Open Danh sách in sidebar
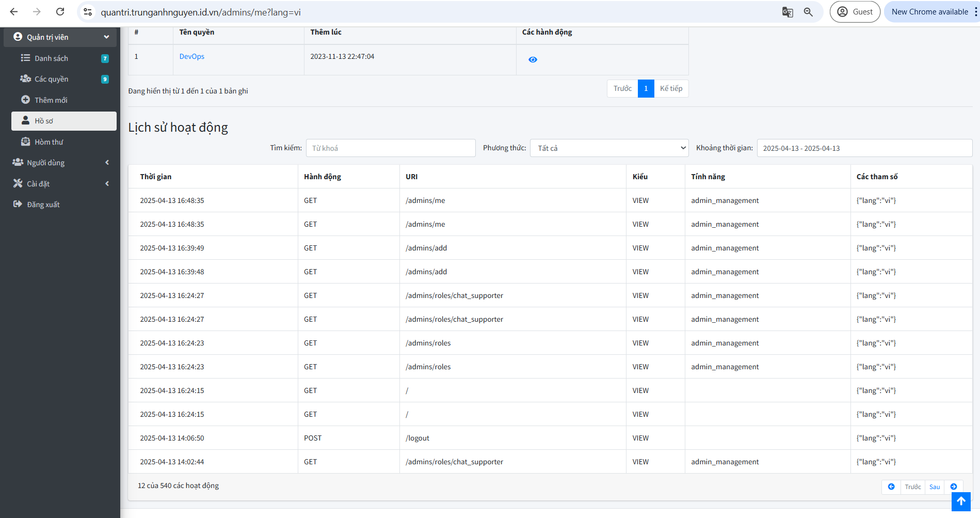The width and height of the screenshot is (980, 518). (x=63, y=58)
